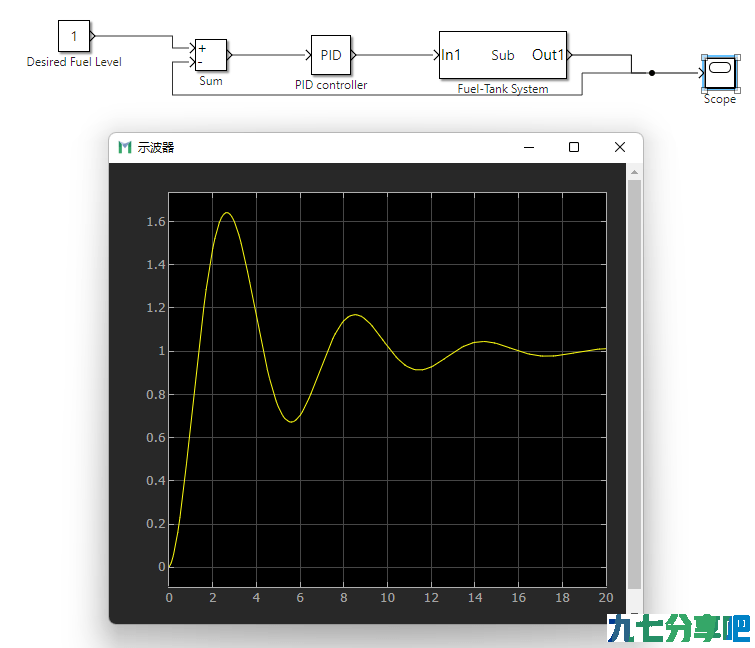Click the scope window scrollbar up arrow
The width and height of the screenshot is (755, 648).
(x=634, y=172)
